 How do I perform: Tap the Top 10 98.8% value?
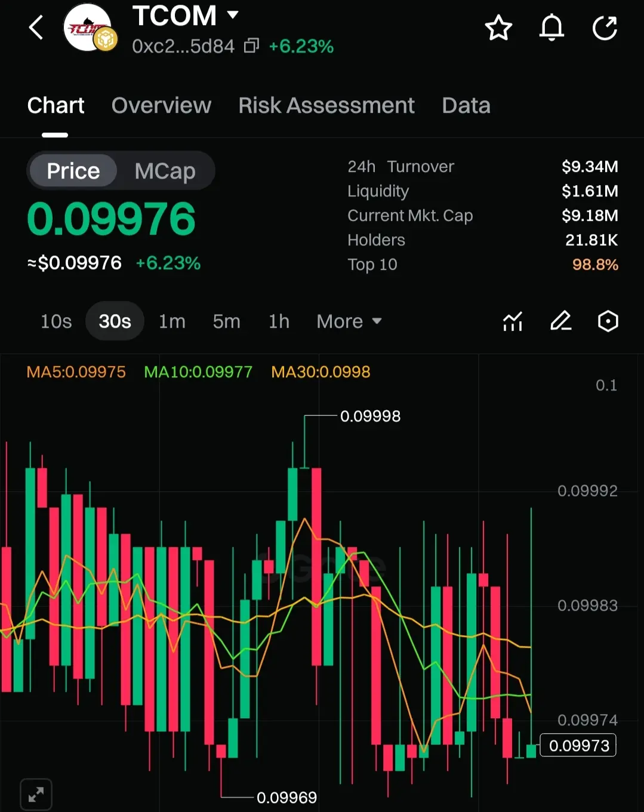pos(595,264)
